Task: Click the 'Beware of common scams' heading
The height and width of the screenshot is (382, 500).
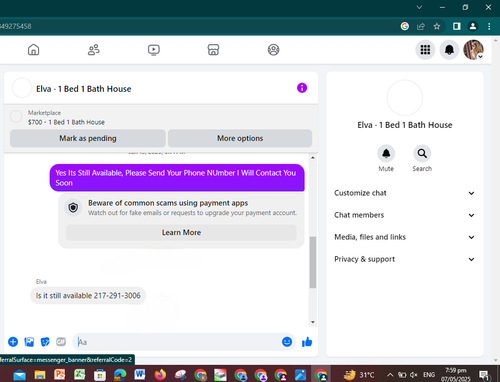Action: [168, 203]
